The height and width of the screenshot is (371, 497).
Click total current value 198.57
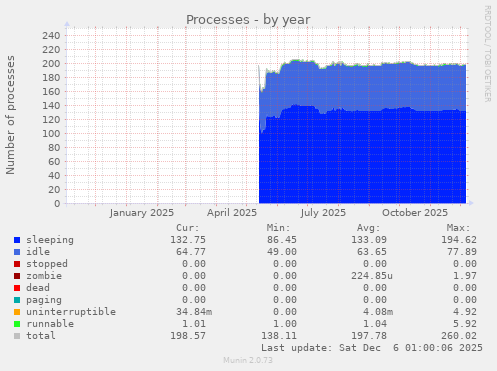(188, 336)
